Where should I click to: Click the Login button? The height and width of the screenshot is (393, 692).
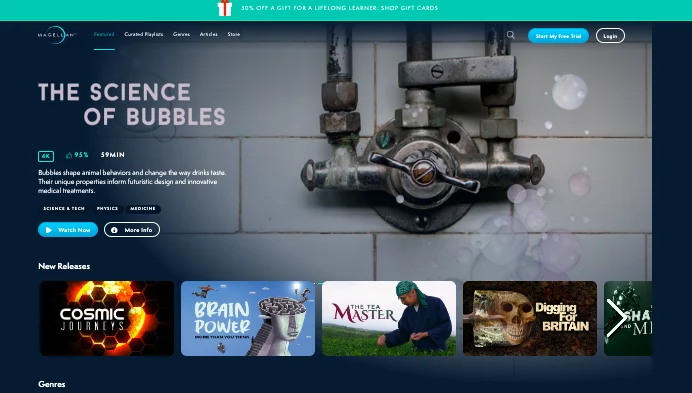tap(610, 36)
